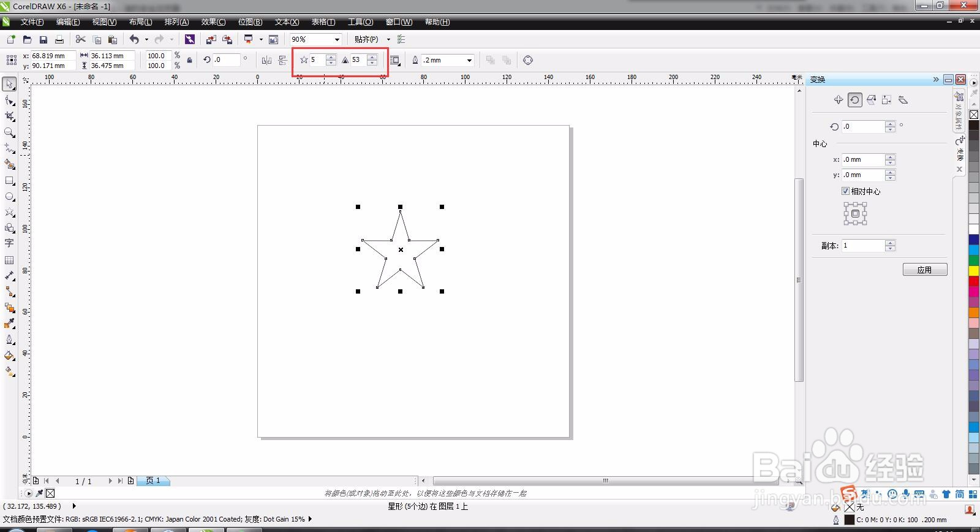Click the Print icon

click(59, 39)
